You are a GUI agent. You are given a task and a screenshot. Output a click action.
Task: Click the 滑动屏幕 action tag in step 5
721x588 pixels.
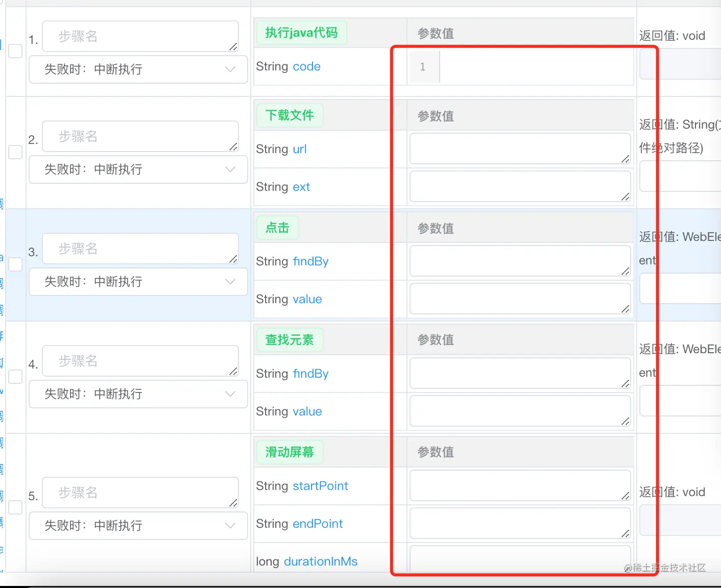click(290, 452)
